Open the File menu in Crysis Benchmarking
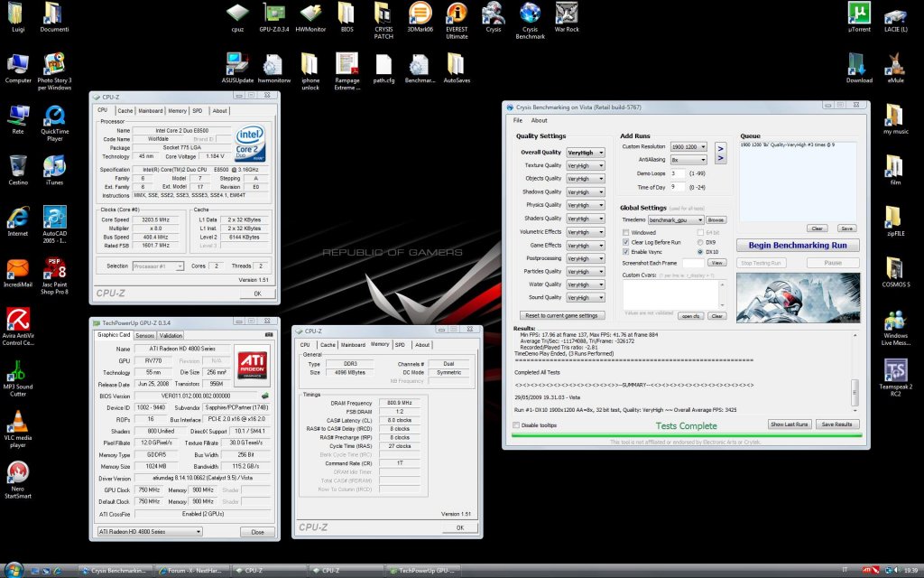This screenshot has height=578, width=924. pos(518,120)
